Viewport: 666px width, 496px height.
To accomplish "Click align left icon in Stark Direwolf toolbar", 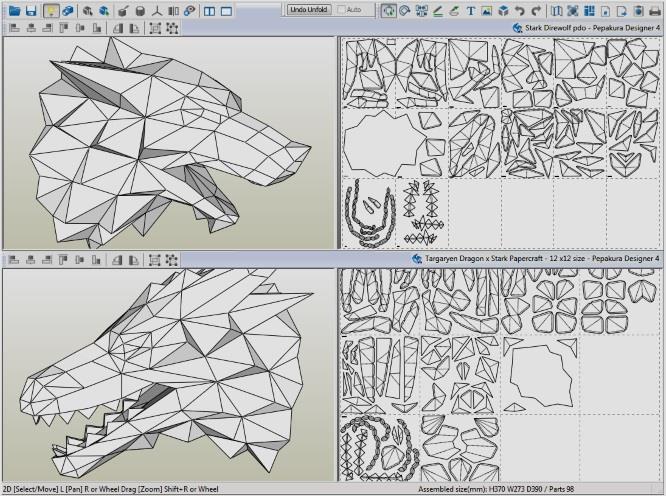I will 14,28.
